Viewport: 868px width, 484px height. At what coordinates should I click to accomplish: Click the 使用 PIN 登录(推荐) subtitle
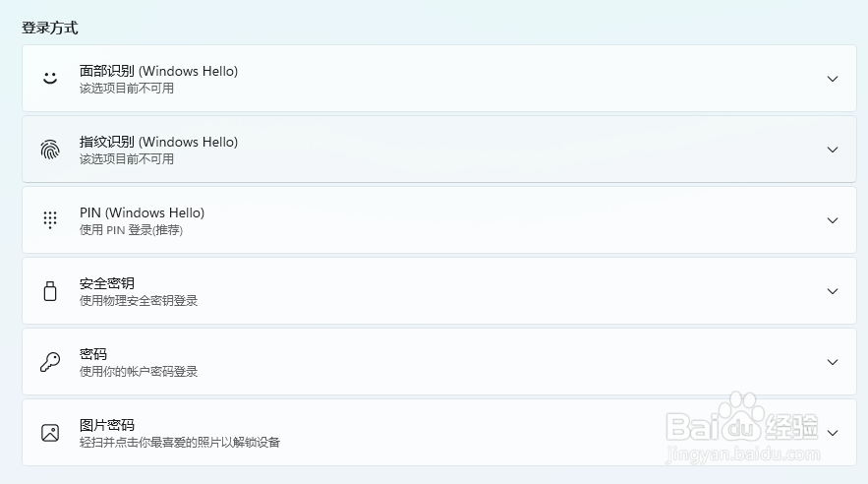(131, 230)
